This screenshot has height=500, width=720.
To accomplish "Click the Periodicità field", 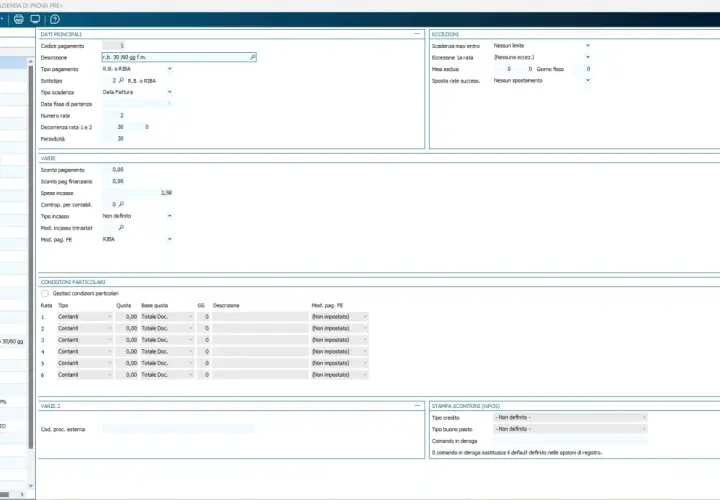I will click(x=113, y=139).
